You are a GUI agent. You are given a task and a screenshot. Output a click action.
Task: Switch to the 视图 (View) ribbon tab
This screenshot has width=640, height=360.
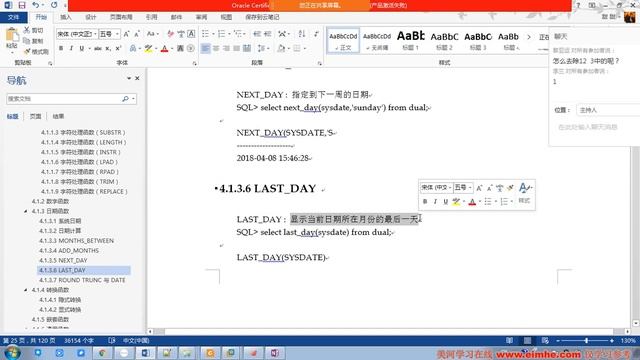click(226, 17)
